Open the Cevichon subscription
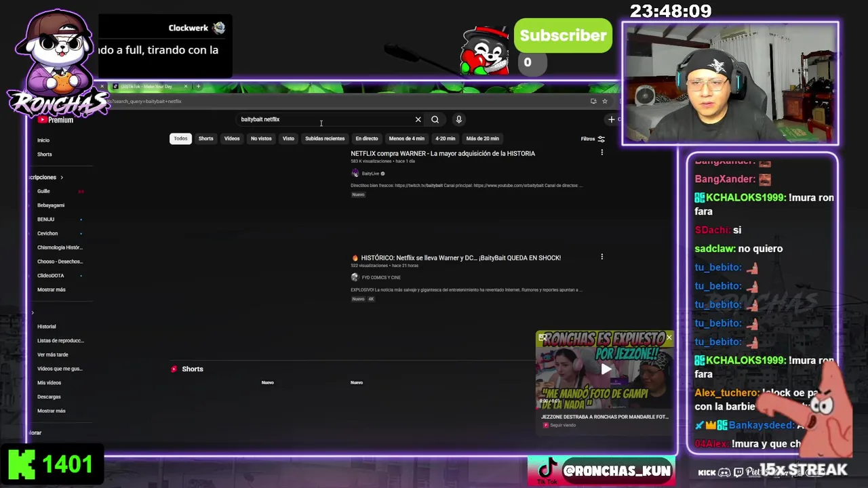This screenshot has width=868, height=488. tap(47, 234)
